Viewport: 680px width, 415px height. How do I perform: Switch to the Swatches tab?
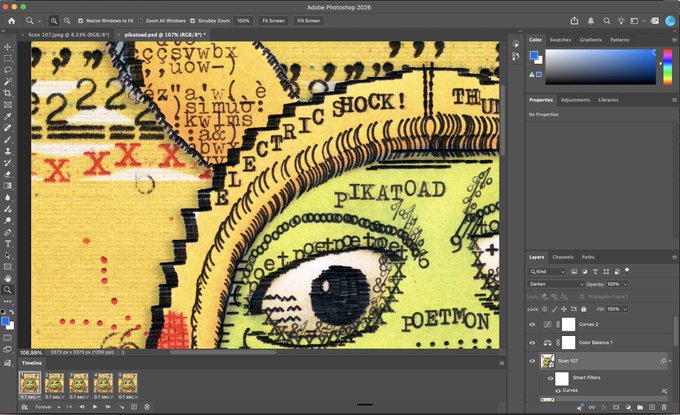click(560, 40)
